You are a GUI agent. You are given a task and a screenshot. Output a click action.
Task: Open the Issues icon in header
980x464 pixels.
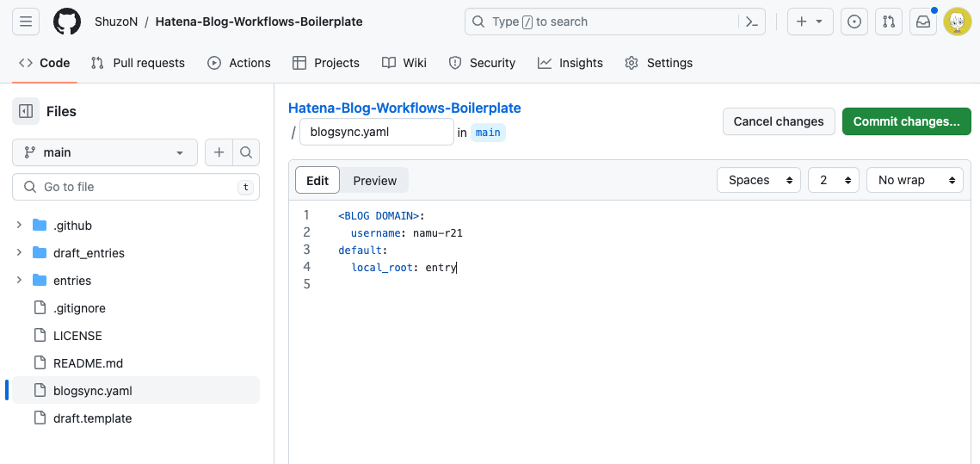click(854, 22)
